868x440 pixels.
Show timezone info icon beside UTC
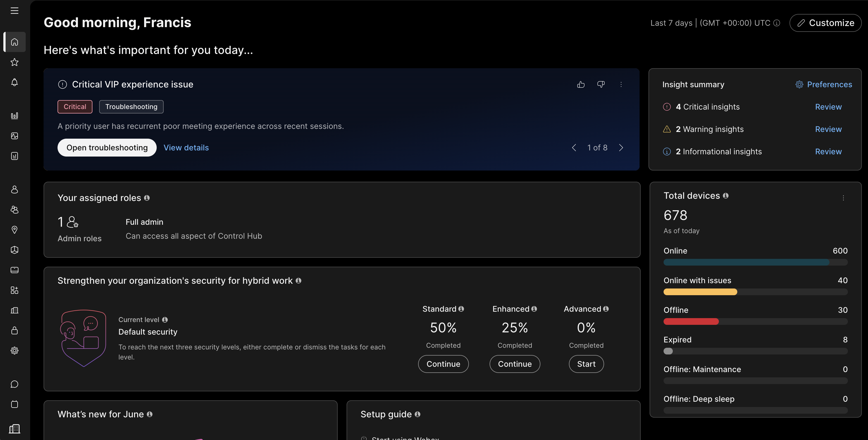(x=777, y=23)
